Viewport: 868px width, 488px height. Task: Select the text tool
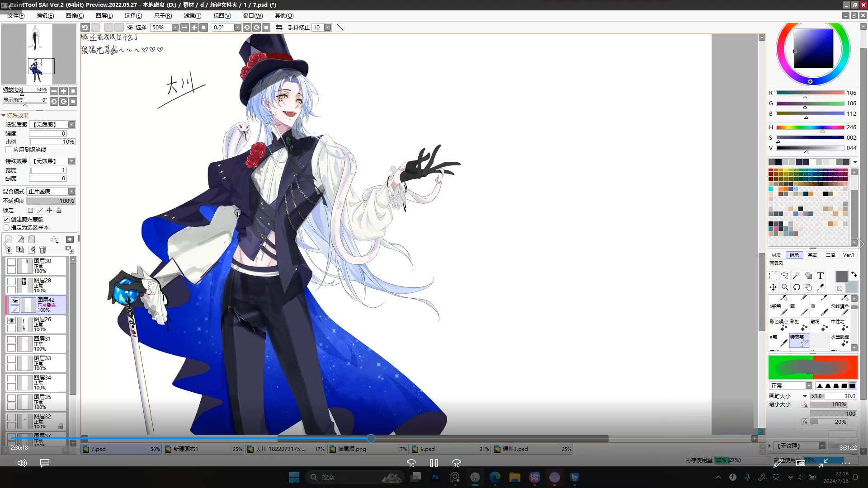tap(820, 276)
